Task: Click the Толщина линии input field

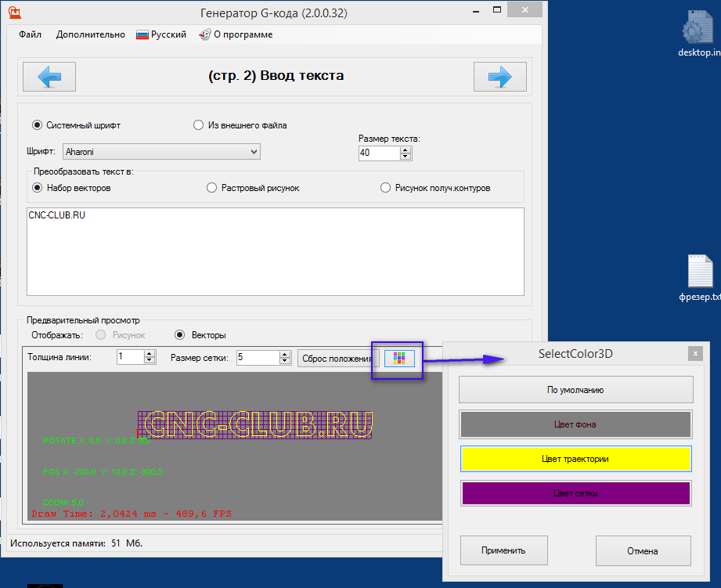Action: tap(131, 357)
